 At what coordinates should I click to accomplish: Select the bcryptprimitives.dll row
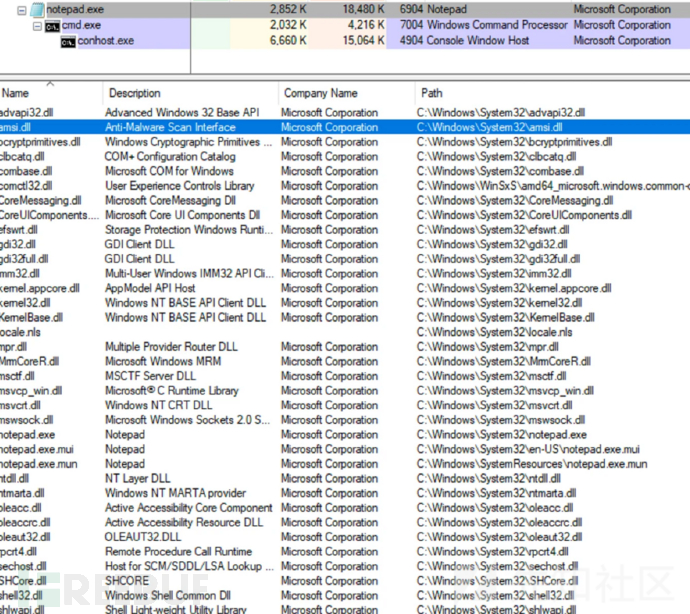345,142
